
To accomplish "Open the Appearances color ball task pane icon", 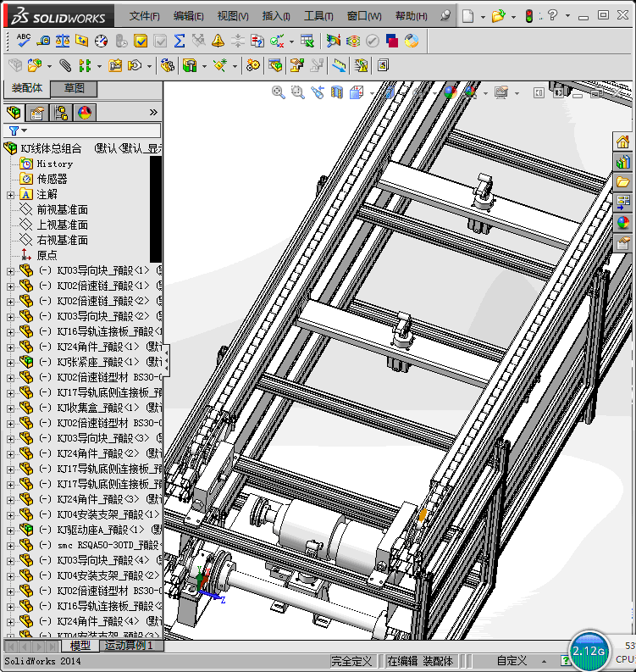I will (x=623, y=223).
